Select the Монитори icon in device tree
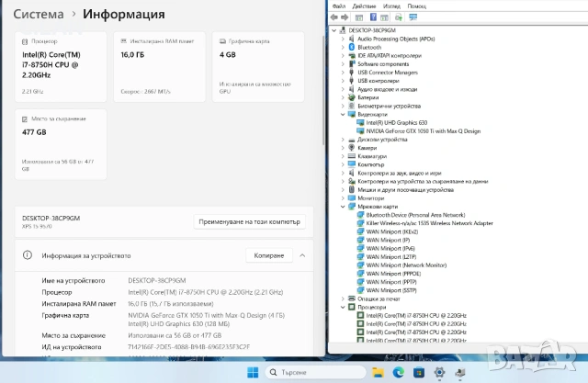This screenshot has width=588, height=383. 351,197
